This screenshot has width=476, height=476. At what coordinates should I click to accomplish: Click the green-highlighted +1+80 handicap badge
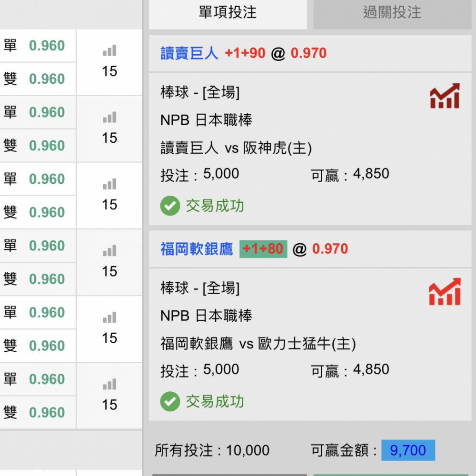coord(263,249)
